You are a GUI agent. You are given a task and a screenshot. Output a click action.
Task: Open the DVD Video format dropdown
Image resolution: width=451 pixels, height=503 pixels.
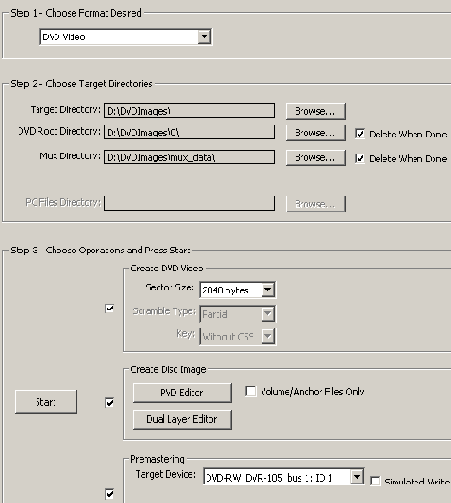click(x=125, y=37)
